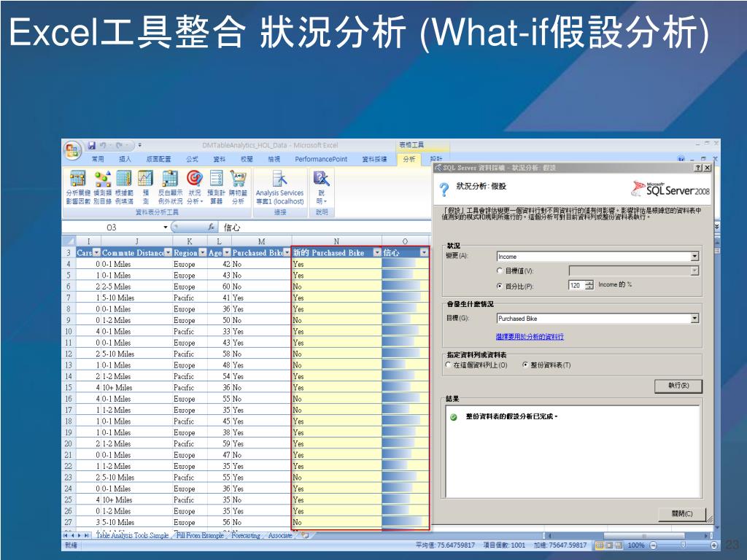Viewport: 747px width, 560px height.
Task: Click the zoom in plus button
Action: (x=713, y=545)
